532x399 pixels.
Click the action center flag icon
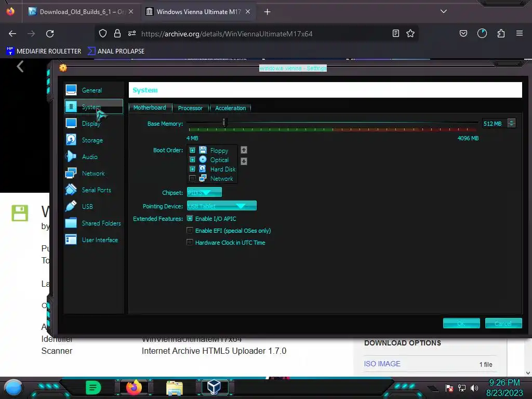pyautogui.click(x=449, y=388)
